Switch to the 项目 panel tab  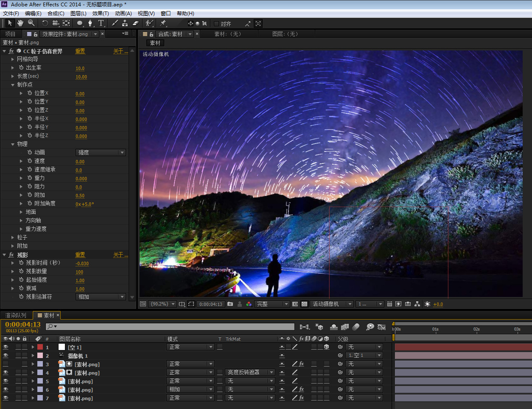click(x=10, y=34)
